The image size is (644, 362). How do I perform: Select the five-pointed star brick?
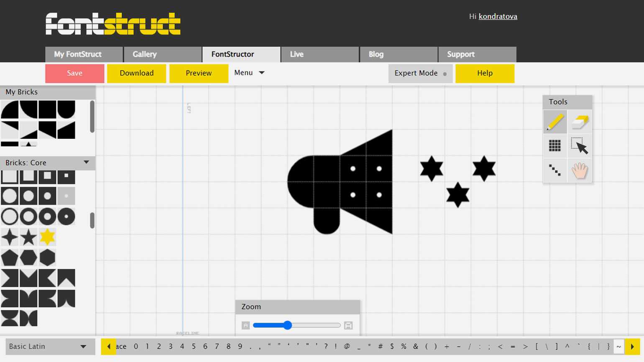click(28, 237)
